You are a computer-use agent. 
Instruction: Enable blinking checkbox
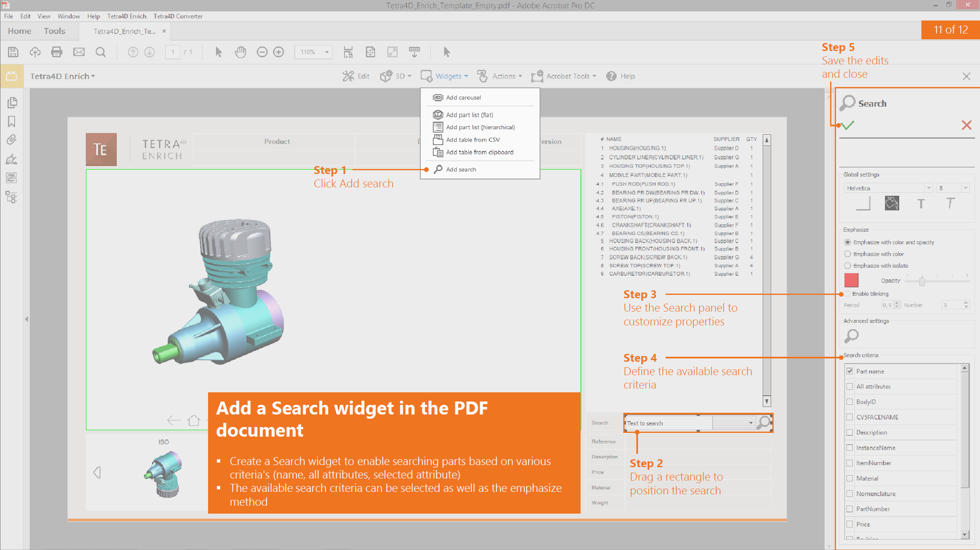pos(847,294)
